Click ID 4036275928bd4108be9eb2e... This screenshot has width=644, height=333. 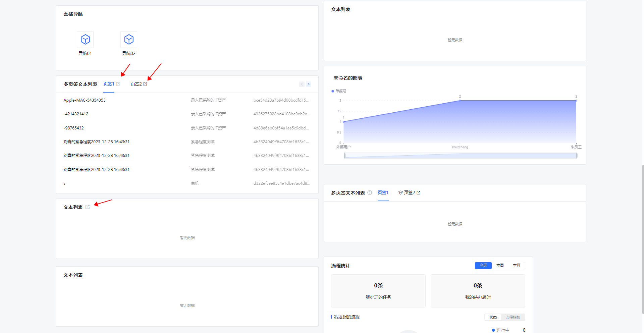(x=282, y=114)
